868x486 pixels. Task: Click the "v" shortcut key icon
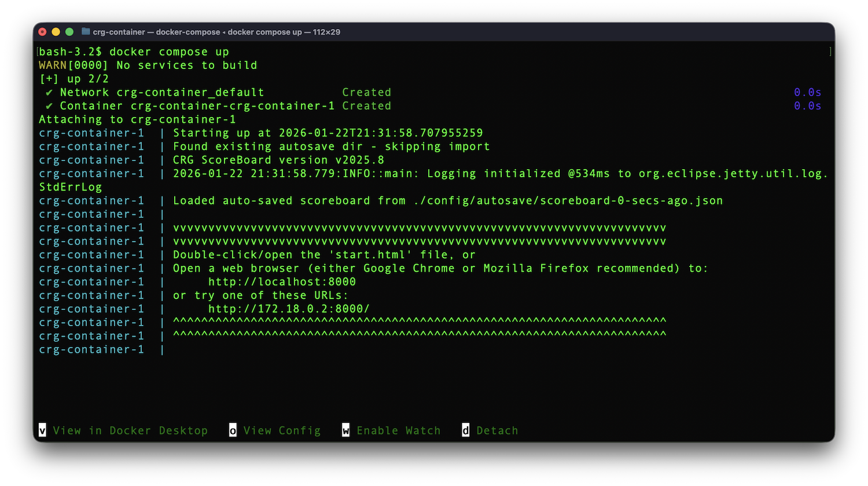click(x=42, y=430)
